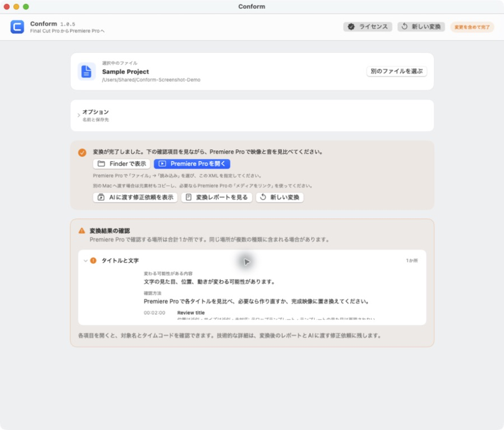Click the 名前と保存先 subtitle text

tap(95, 120)
